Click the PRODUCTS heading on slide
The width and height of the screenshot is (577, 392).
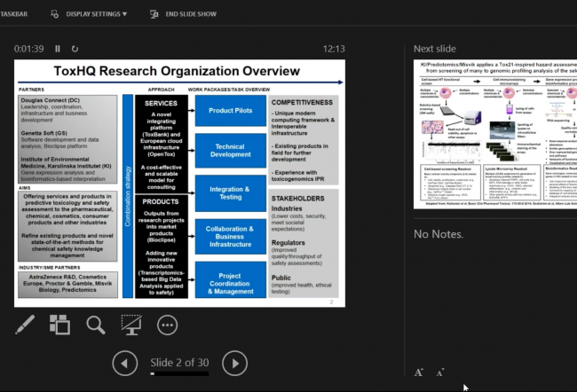point(161,202)
